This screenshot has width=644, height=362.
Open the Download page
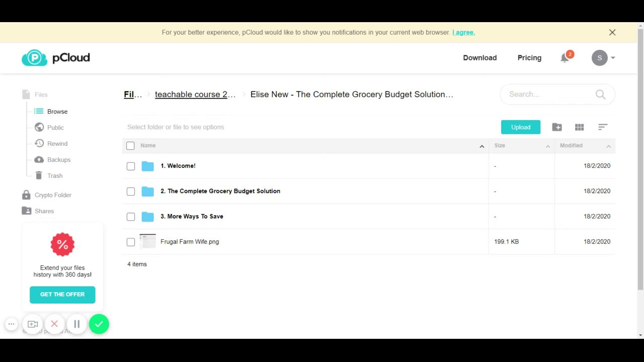tap(480, 58)
